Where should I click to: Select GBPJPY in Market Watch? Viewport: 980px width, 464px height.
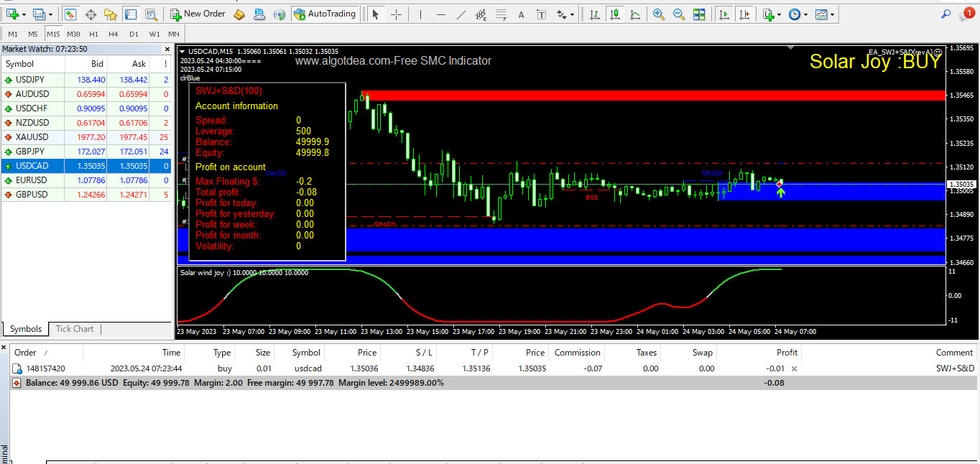[86, 152]
